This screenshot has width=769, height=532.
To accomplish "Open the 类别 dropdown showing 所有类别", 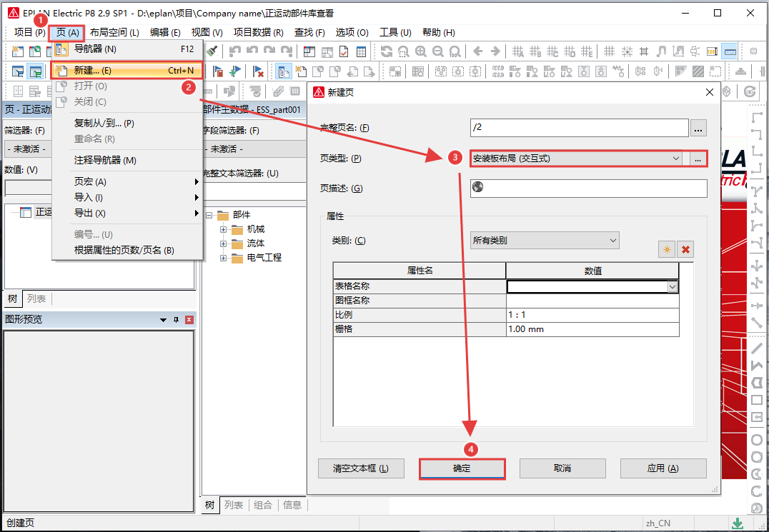I will tap(611, 240).
